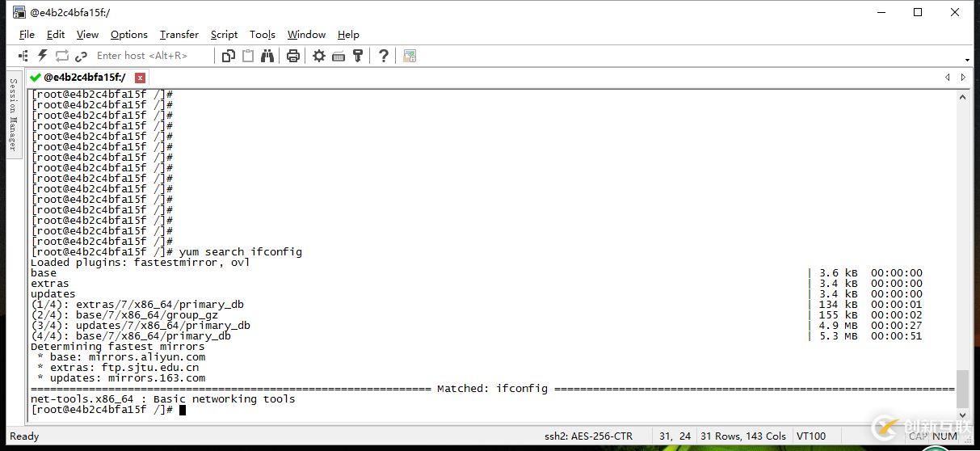The image size is (980, 451).
Task: Click the terminal scrollbar up arrow
Action: (x=961, y=96)
